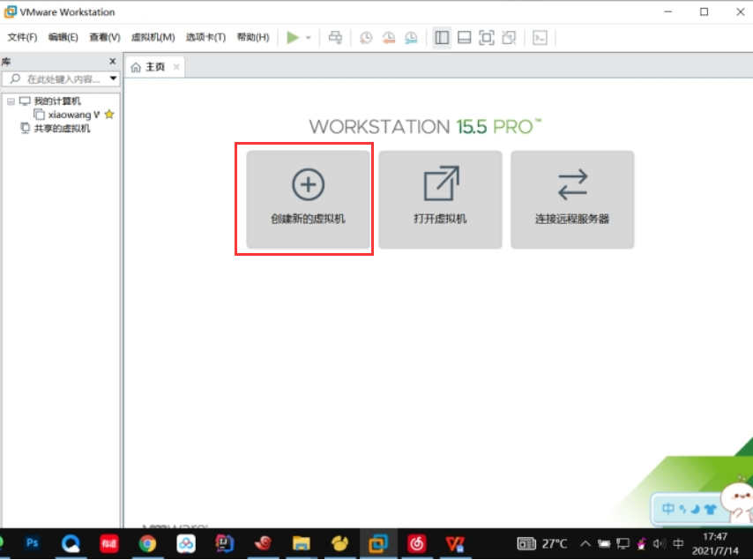Open the red snail taskbar icon
Screen dimensions: 753x560
(x=263, y=543)
